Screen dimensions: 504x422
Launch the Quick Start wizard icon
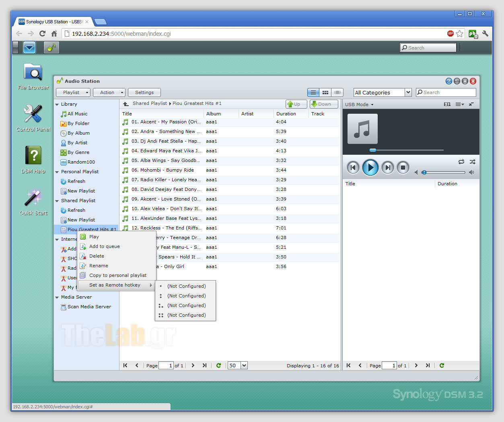[33, 201]
